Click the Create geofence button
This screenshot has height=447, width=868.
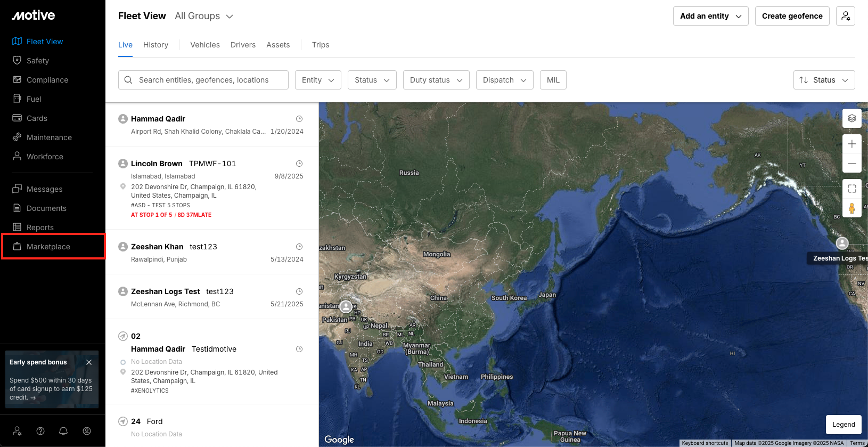[792, 16]
